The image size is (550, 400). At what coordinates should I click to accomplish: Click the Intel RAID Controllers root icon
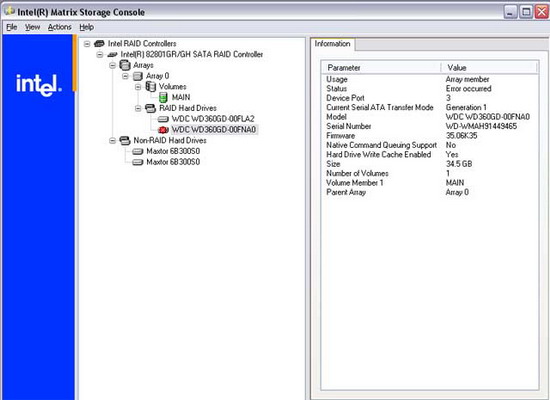[99, 44]
